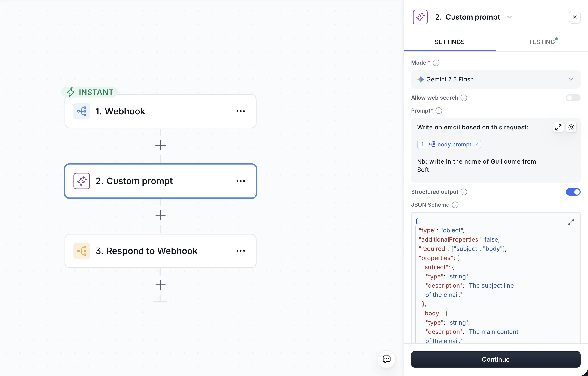Open the Respond to Webhook options menu
The height and width of the screenshot is (376, 588).
tap(241, 251)
